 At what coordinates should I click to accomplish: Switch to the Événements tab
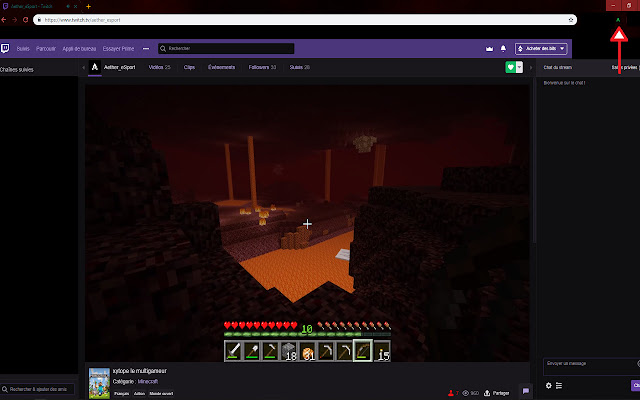(222, 67)
